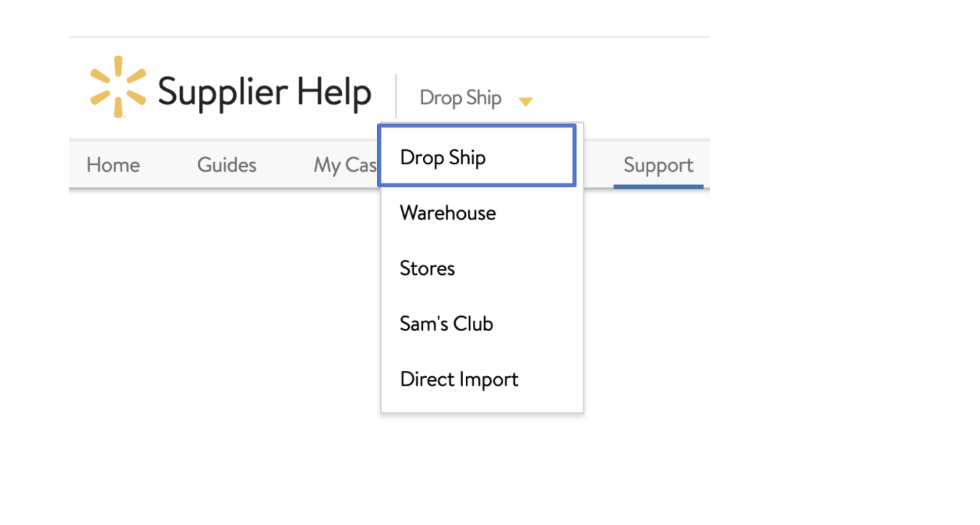Image resolution: width=980 pixels, height=525 pixels.
Task: Choose Warehouse from the dropdown list
Action: pos(482,213)
